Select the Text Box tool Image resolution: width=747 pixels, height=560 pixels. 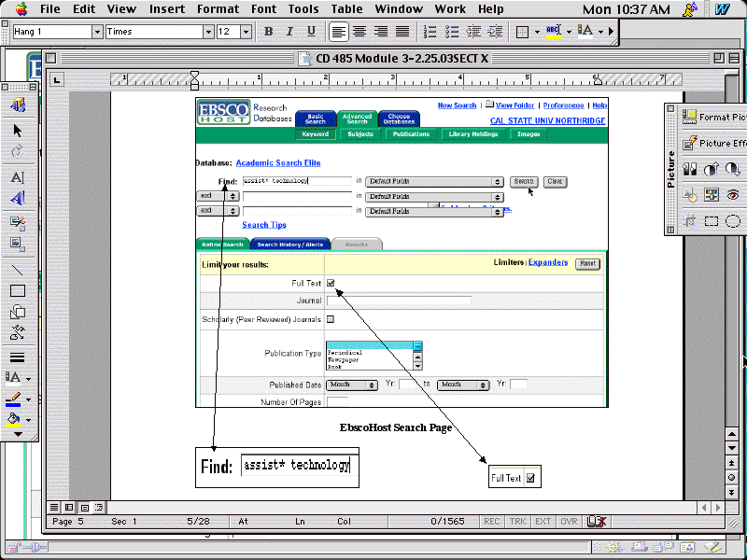pos(18,177)
